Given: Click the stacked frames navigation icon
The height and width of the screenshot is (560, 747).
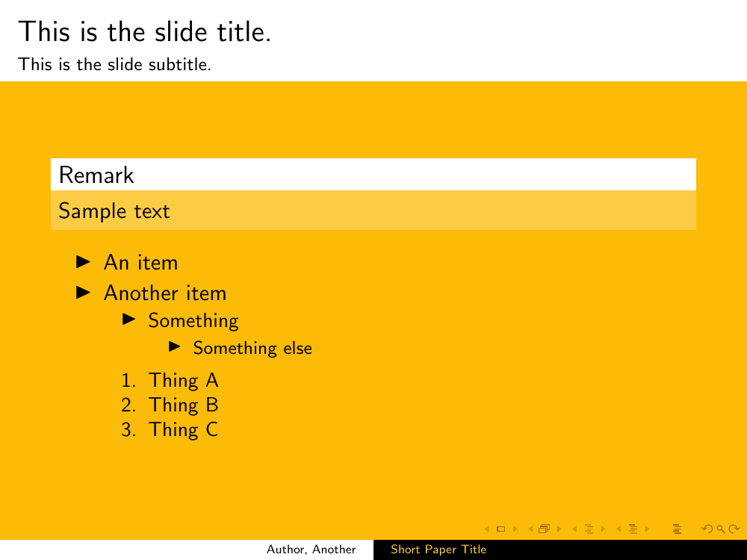Looking at the screenshot, I should (x=544, y=529).
